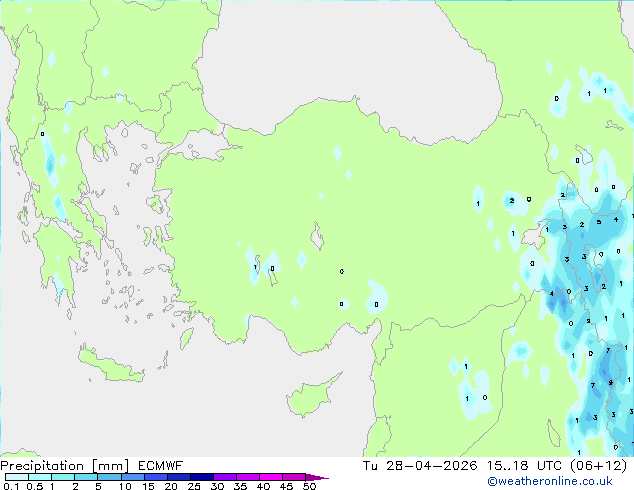Click the '20' legend label

coord(171,486)
